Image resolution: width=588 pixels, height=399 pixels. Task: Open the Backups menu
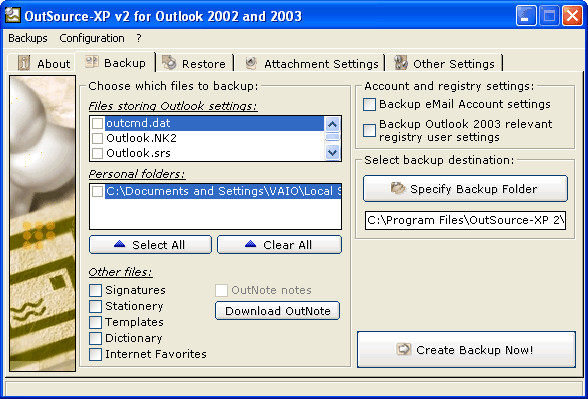pyautogui.click(x=28, y=38)
